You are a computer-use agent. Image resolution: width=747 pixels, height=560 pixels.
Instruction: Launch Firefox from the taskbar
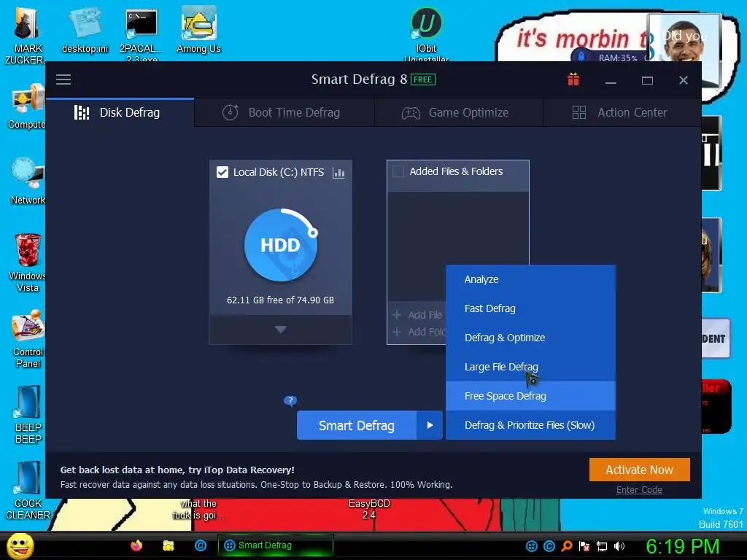click(136, 545)
